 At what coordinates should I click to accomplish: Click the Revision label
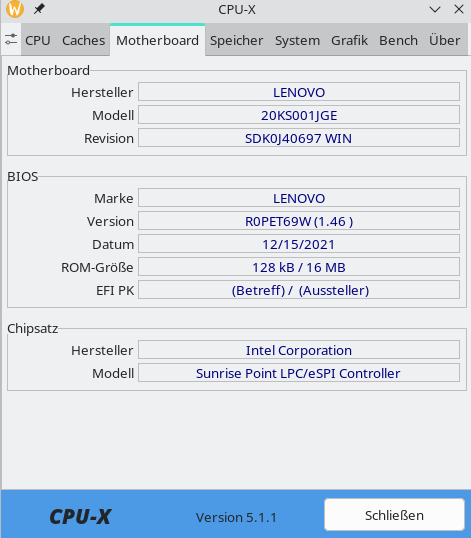tap(109, 138)
